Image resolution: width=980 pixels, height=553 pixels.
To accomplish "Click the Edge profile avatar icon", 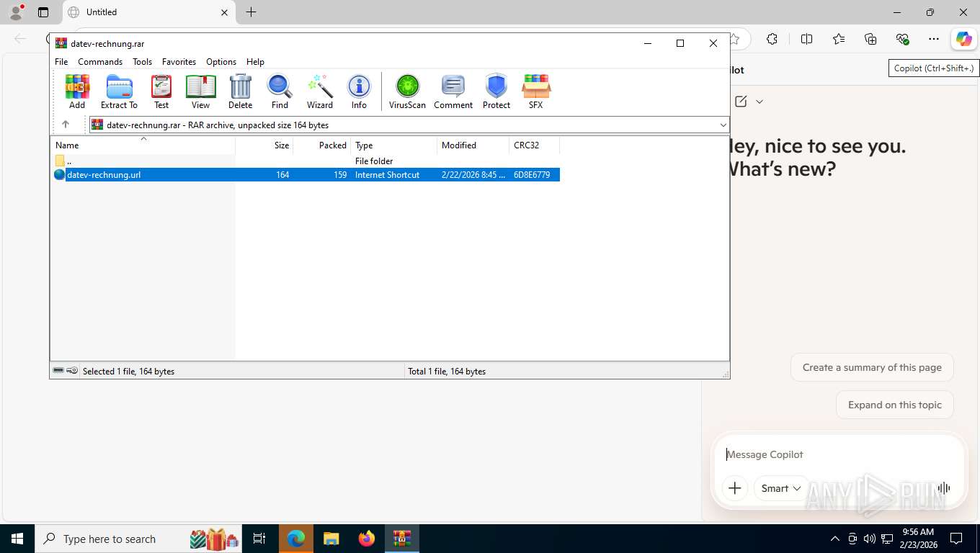I will pos(16,12).
